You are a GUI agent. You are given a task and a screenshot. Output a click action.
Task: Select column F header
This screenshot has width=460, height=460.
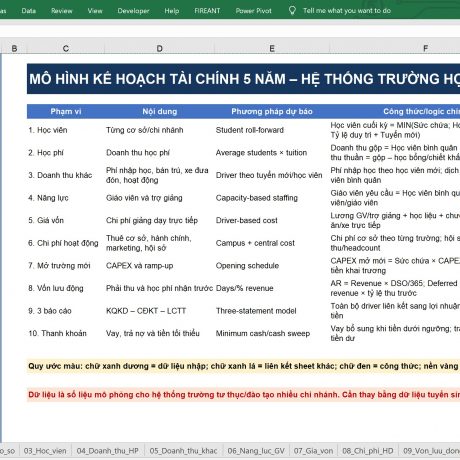(425, 48)
